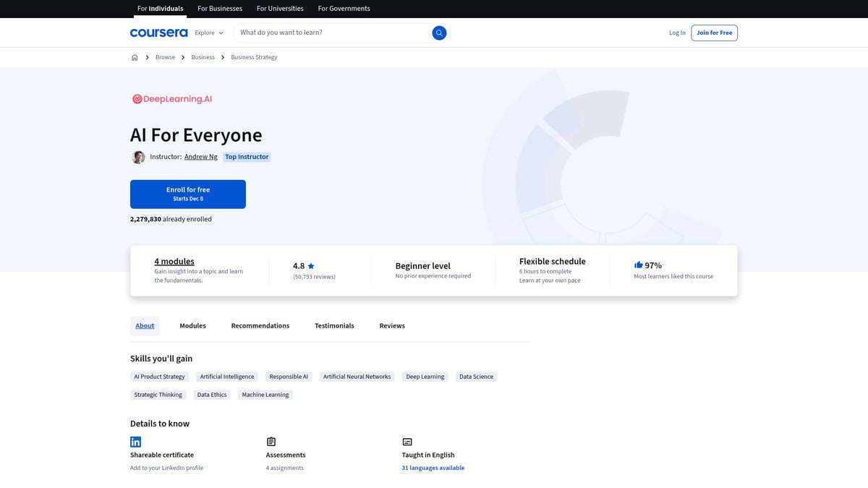The width and height of the screenshot is (868, 488).
Task: Select the Modules tab
Action: (x=192, y=326)
